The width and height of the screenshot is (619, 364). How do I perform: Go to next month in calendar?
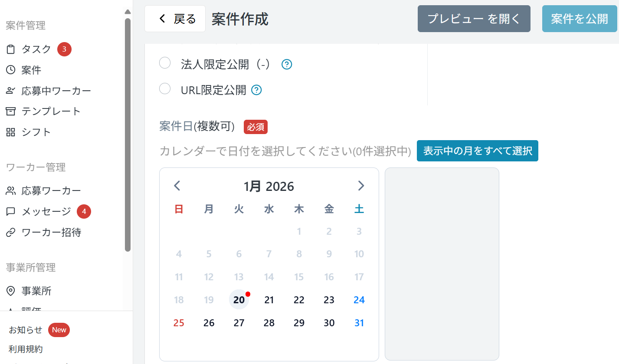tap(361, 186)
